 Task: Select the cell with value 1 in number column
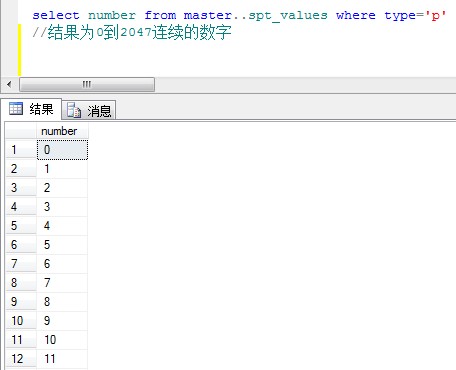point(62,169)
